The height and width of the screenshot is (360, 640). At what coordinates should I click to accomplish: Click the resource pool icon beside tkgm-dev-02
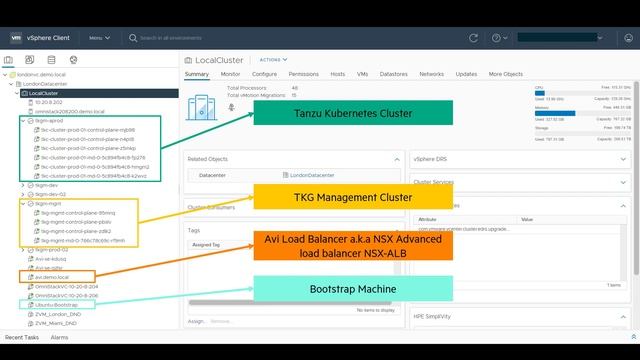(x=30, y=194)
